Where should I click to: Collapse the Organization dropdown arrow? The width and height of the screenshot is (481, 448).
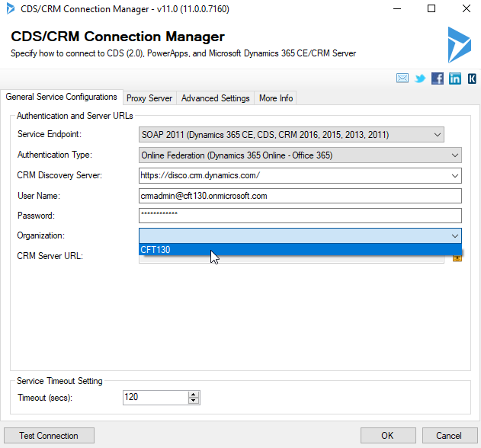tap(454, 235)
